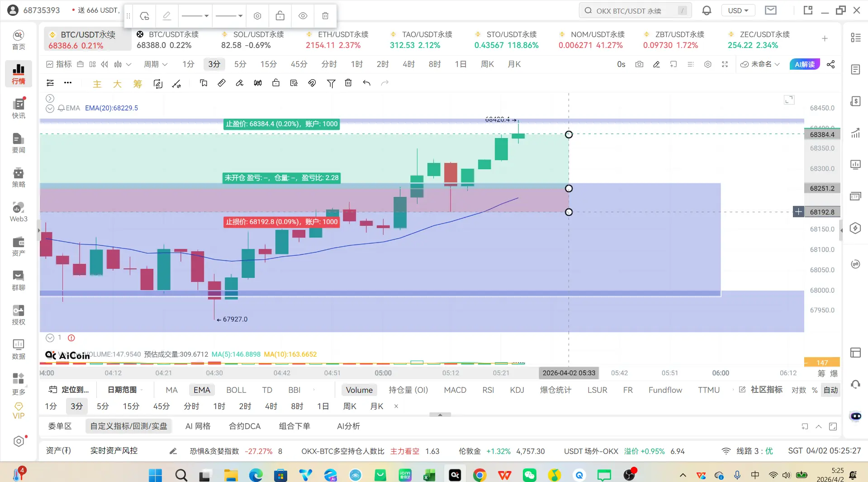868x482 pixels.
Task: Switch to the ETH/USDT永续 tab
Action: (x=337, y=40)
